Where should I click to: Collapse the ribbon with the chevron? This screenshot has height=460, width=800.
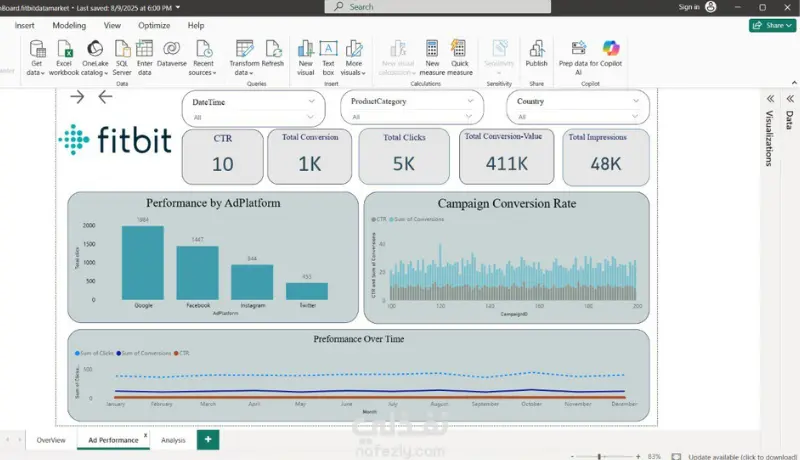click(x=794, y=83)
